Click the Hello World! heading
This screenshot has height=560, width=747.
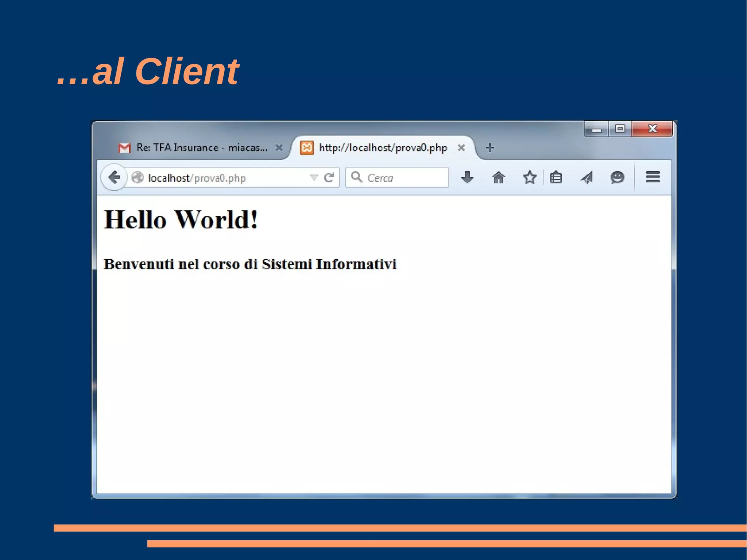[181, 220]
